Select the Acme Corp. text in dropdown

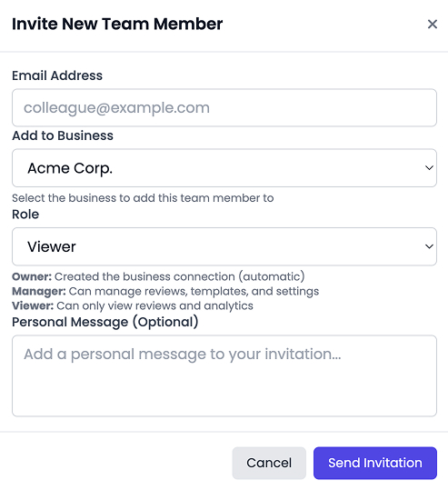pyautogui.click(x=70, y=168)
